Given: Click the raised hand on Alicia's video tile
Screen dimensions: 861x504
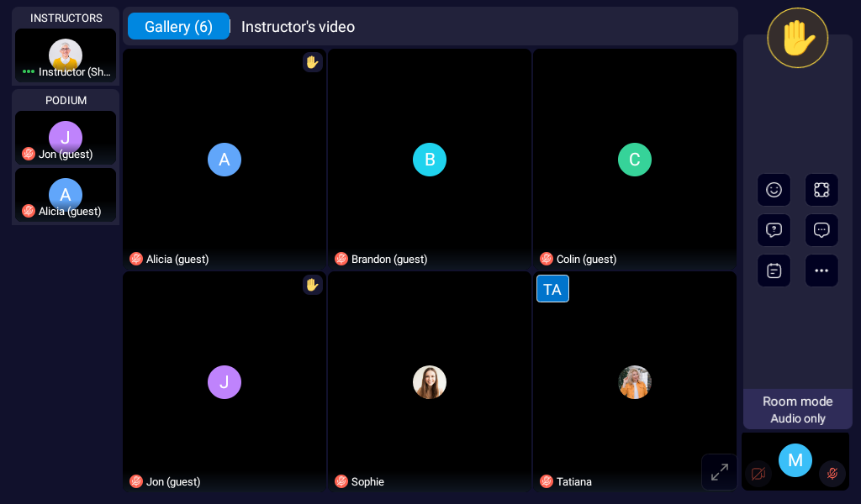Looking at the screenshot, I should 313,62.
